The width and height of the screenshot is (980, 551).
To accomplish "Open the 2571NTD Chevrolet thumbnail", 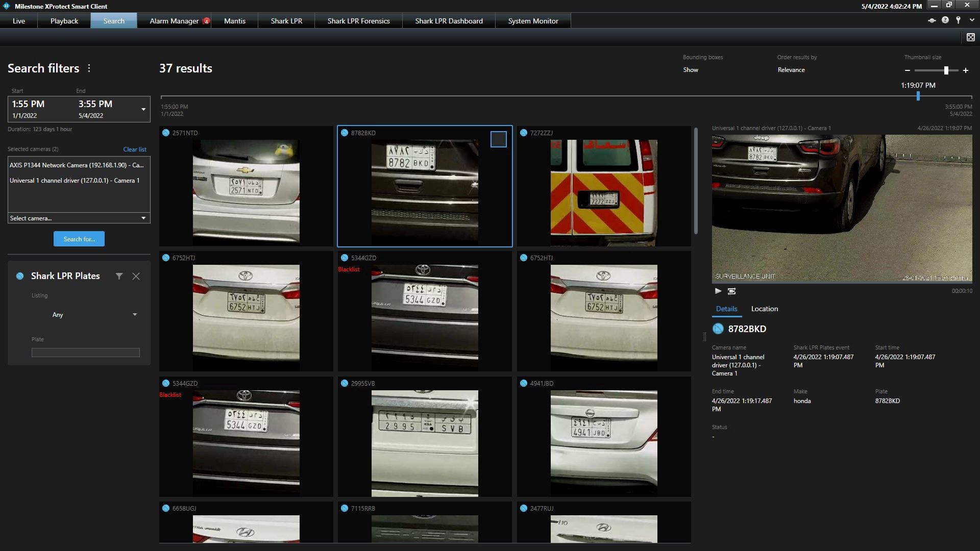I will (246, 192).
